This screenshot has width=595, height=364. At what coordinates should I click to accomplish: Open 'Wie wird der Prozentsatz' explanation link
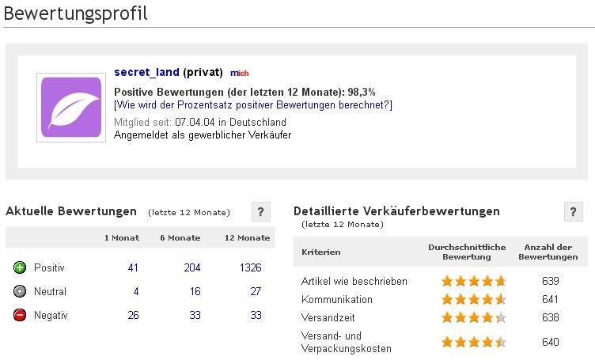(x=253, y=105)
